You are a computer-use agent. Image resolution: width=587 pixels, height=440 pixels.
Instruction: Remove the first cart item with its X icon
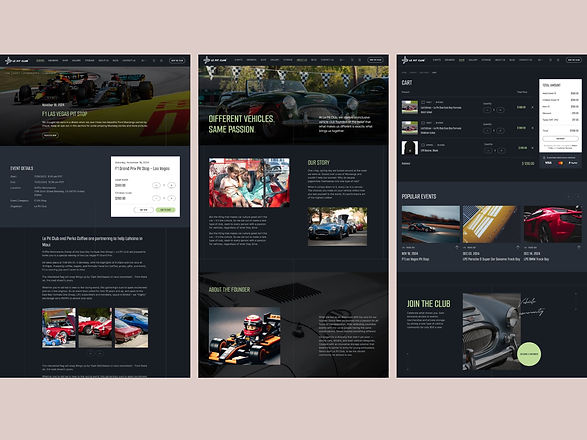coord(533,107)
